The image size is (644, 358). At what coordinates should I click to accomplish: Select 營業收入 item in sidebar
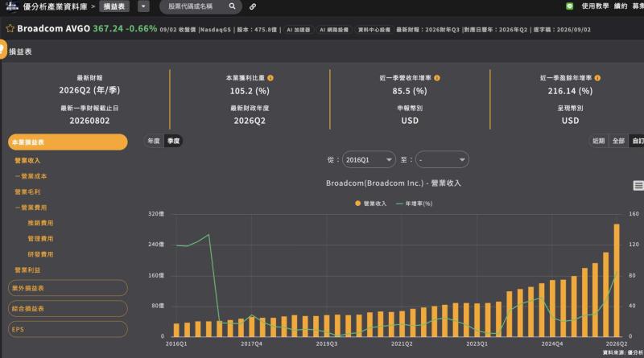(27, 161)
